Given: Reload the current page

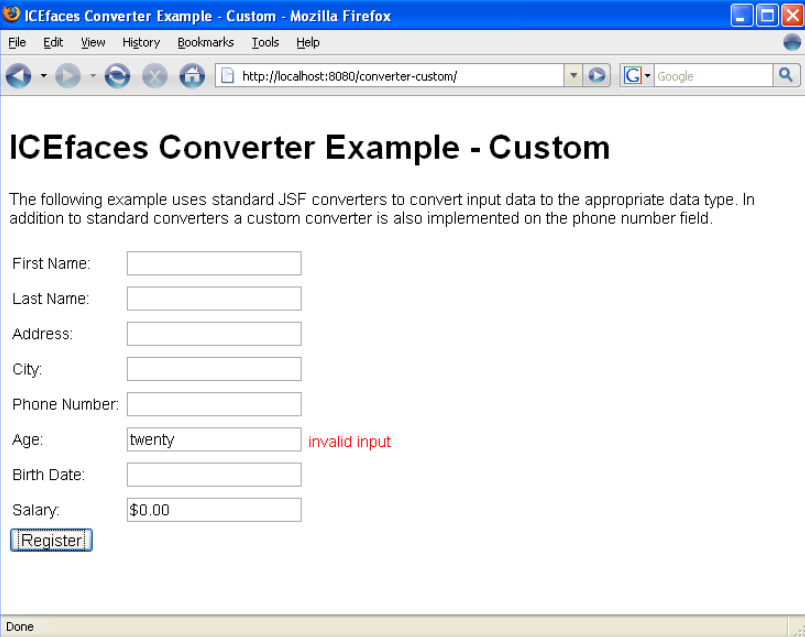Looking at the screenshot, I should 117,76.
